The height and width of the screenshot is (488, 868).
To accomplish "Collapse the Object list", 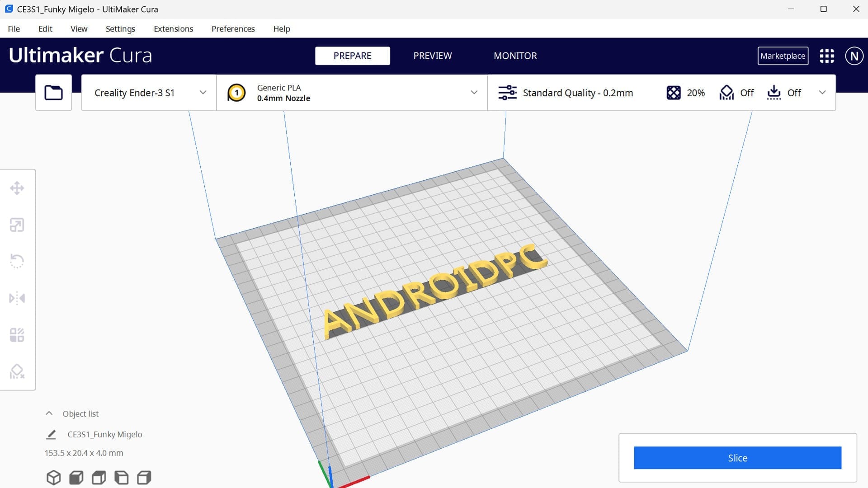I will point(49,413).
